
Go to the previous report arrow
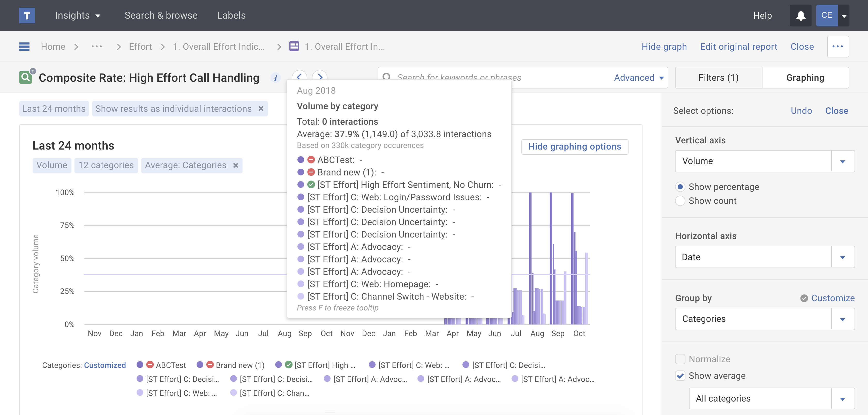coord(299,76)
